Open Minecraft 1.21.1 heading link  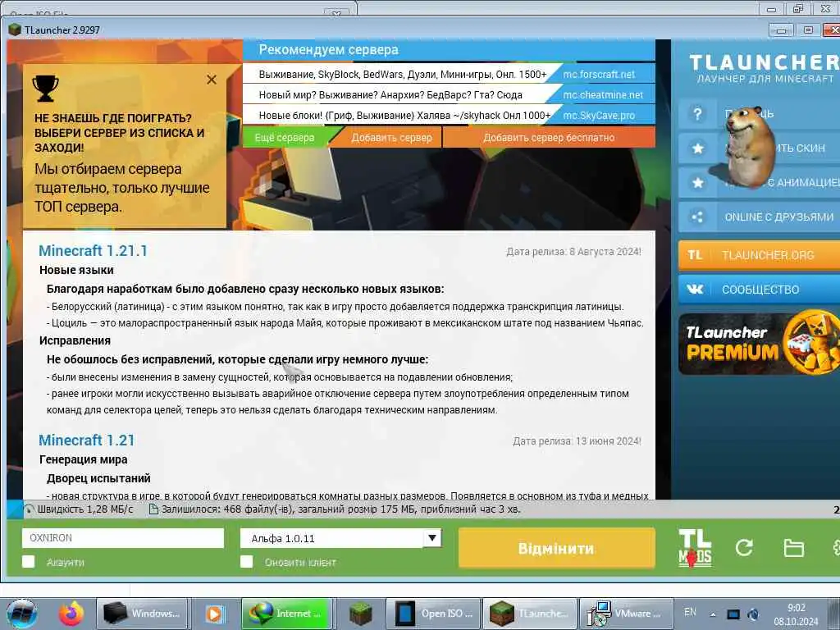tap(93, 251)
